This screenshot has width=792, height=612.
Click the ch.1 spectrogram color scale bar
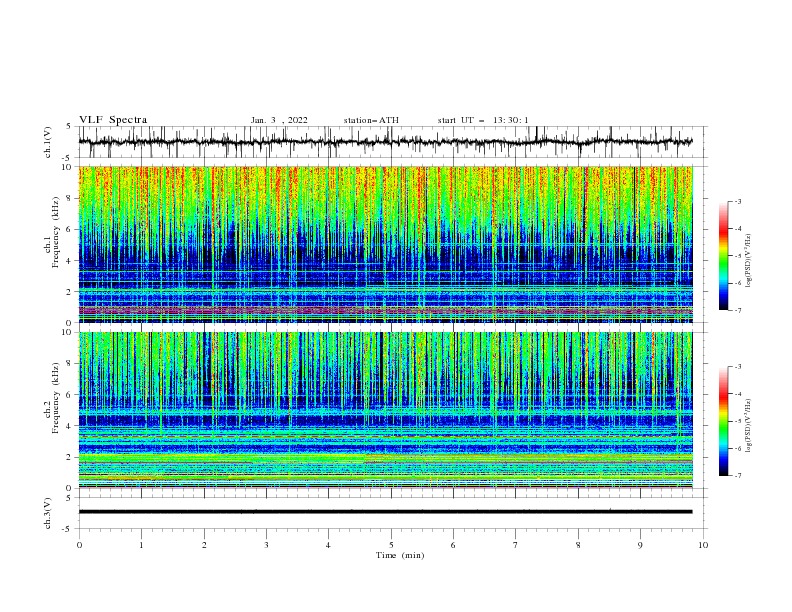724,256
